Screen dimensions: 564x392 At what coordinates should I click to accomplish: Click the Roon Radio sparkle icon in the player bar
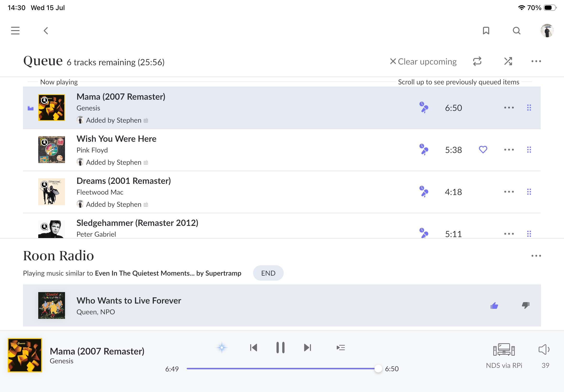click(222, 348)
